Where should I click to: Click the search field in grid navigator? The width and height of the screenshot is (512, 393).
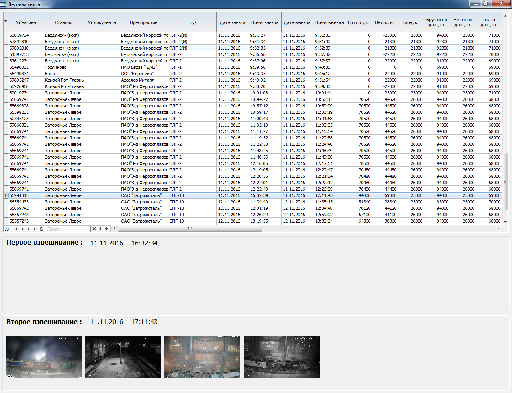(68, 229)
